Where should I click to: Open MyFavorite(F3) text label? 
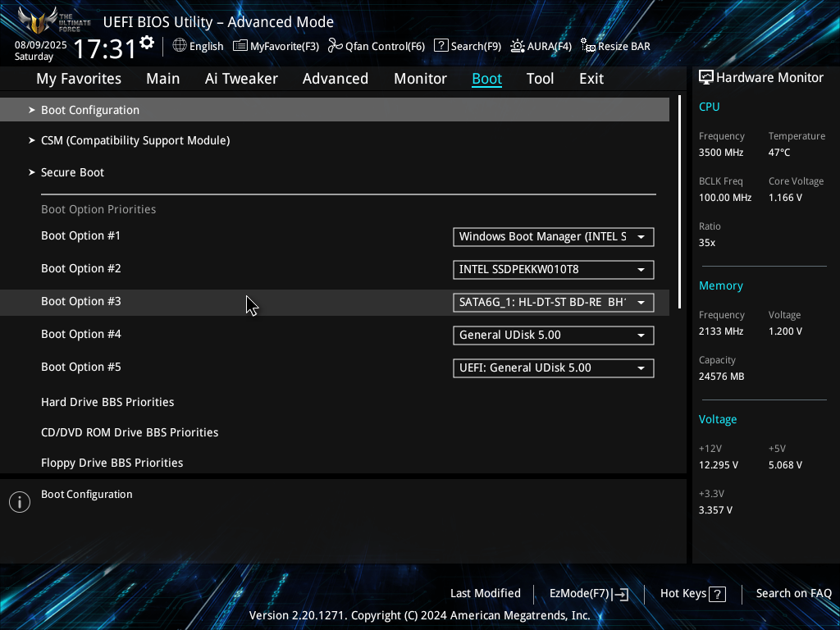[x=285, y=46]
